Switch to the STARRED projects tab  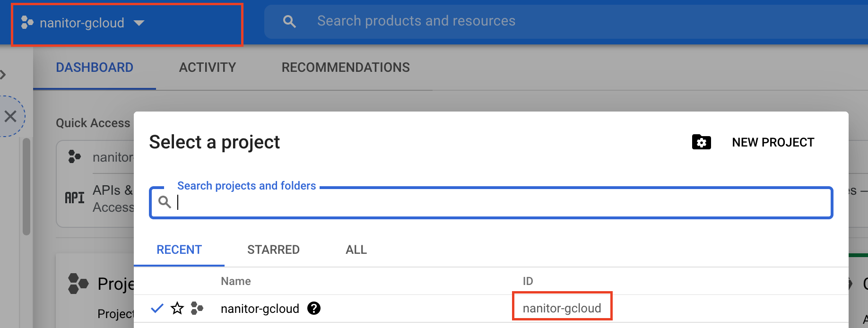[273, 250]
